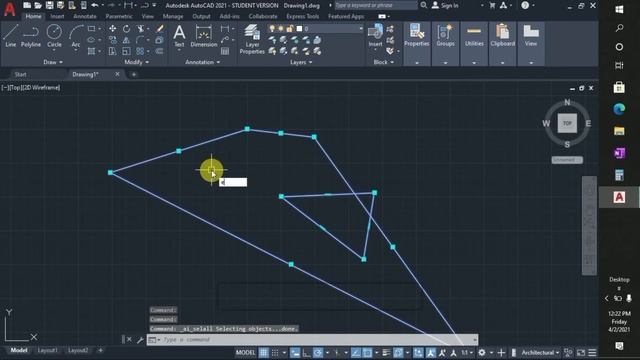Open Layer Properties manager
The width and height of the screenshot is (640, 360).
point(252,39)
